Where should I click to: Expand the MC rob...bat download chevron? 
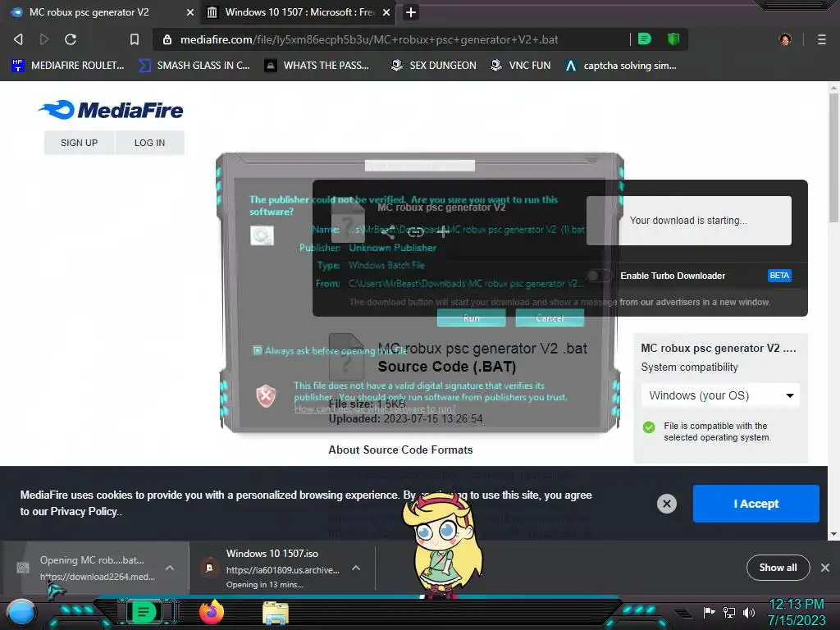click(x=170, y=568)
